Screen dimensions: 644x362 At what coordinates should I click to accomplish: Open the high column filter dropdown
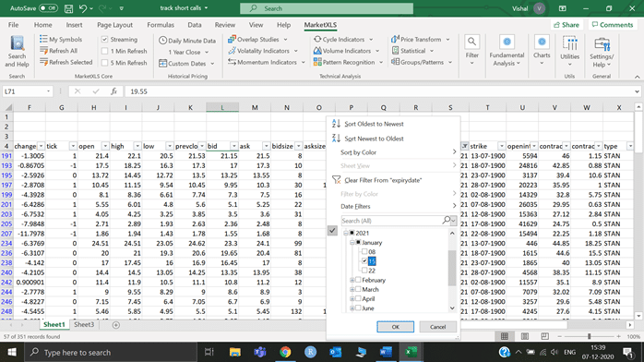137,146
